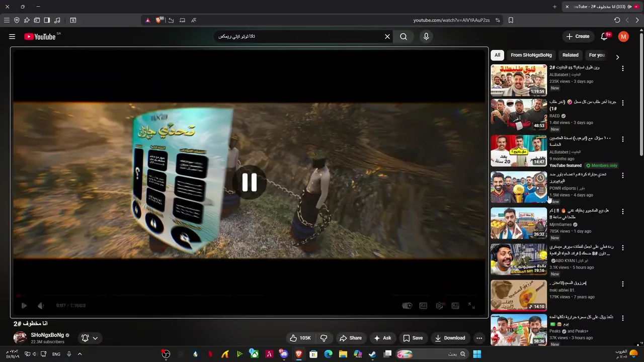
Task: Click the translate page icon
Action: coord(194,20)
